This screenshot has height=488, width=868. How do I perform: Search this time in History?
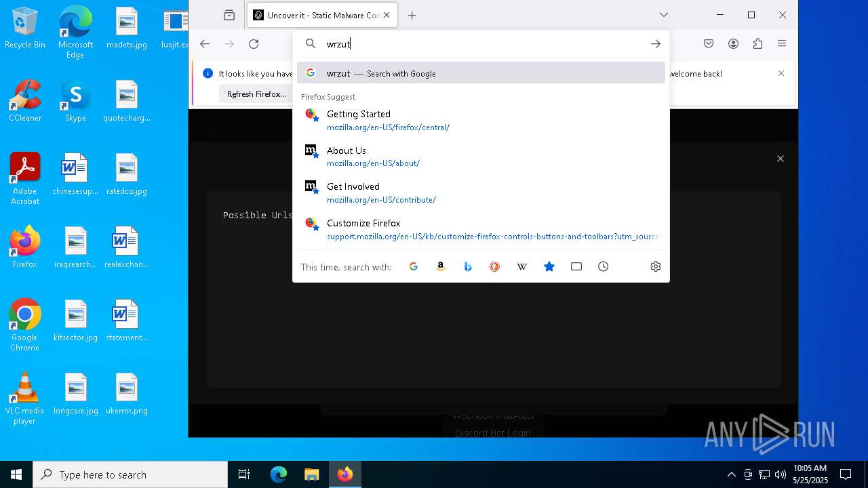click(x=604, y=266)
